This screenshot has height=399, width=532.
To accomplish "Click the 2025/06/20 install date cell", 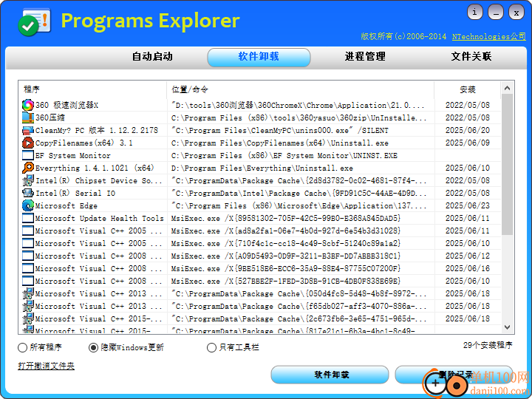I will [468, 130].
